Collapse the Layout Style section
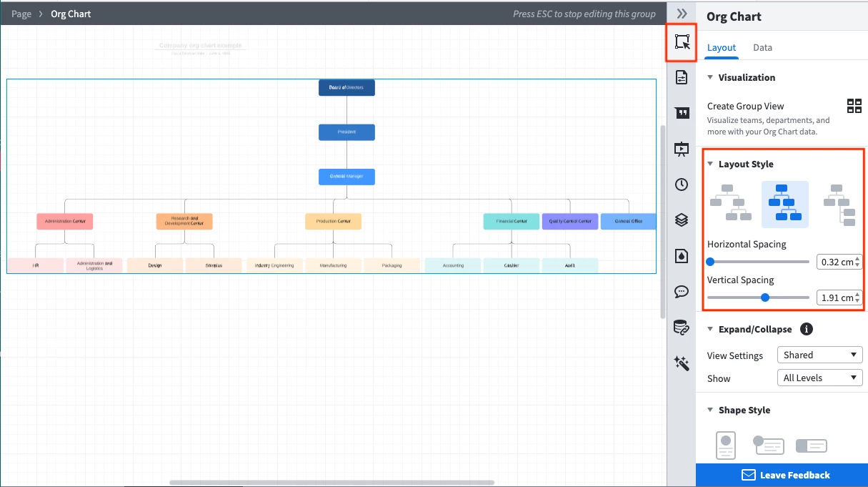This screenshot has width=868, height=487. 709,164
